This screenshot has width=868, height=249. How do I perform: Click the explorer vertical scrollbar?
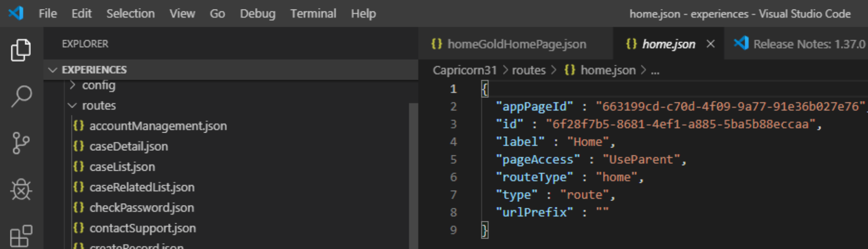point(413,176)
